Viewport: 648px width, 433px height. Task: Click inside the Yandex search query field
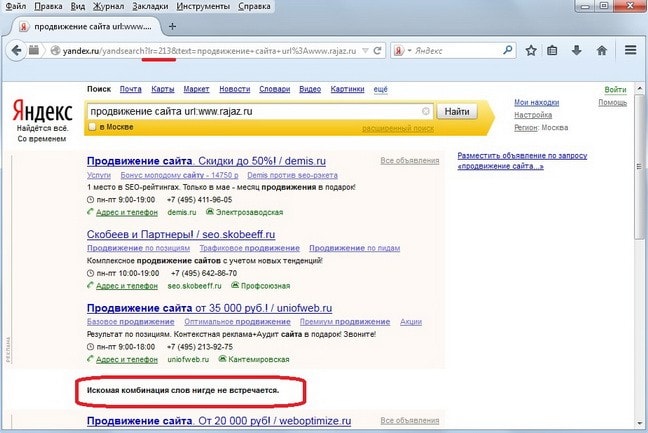coord(250,111)
